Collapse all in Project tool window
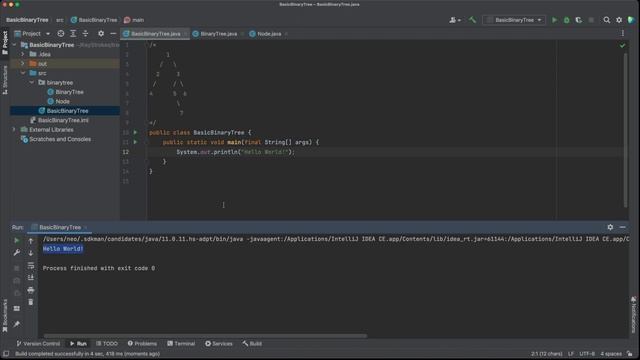640x360 pixels. click(x=85, y=34)
